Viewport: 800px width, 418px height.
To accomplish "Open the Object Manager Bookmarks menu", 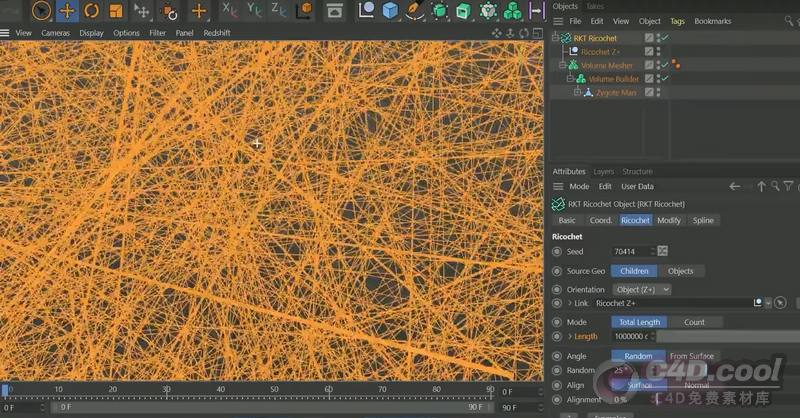I will tap(712, 21).
